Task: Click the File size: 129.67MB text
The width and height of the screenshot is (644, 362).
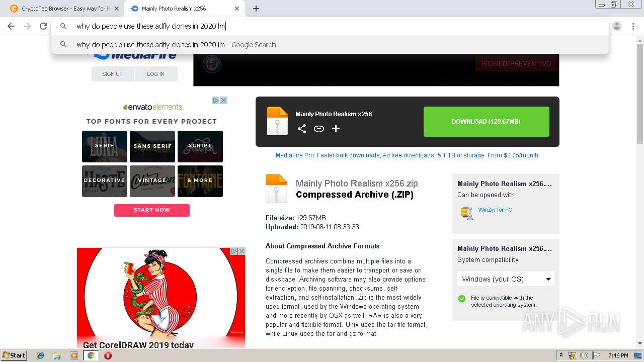Action: [x=296, y=218]
